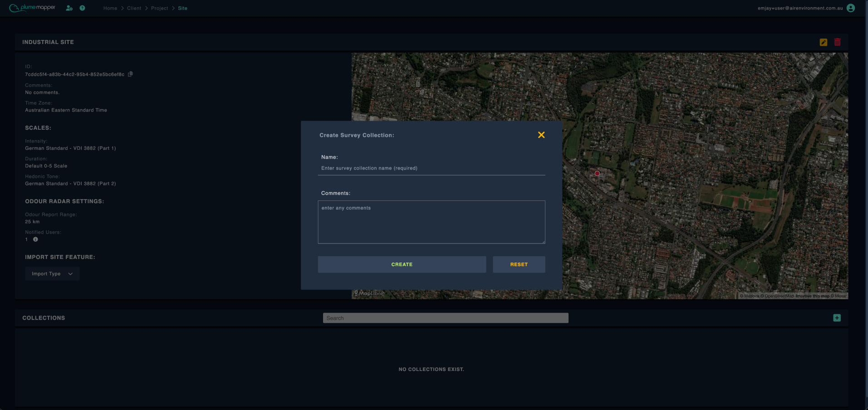Click 'Australian Eastern Standard Time' text
The height and width of the screenshot is (410, 868).
coord(66,110)
